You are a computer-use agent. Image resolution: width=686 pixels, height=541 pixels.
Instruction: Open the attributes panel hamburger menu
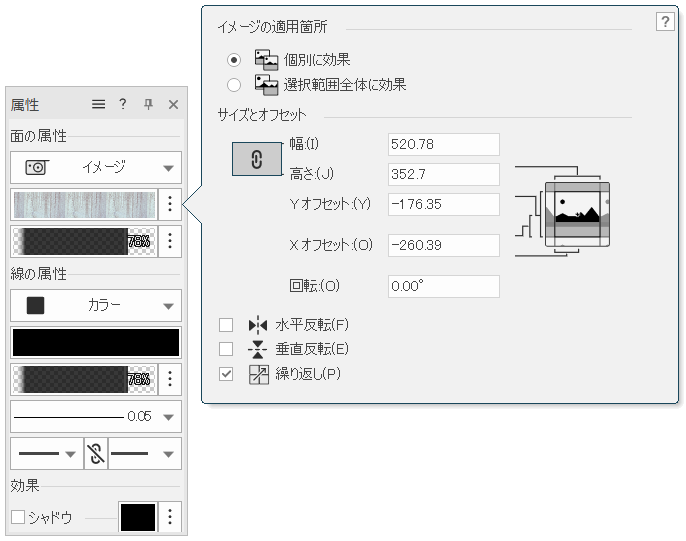[98, 104]
